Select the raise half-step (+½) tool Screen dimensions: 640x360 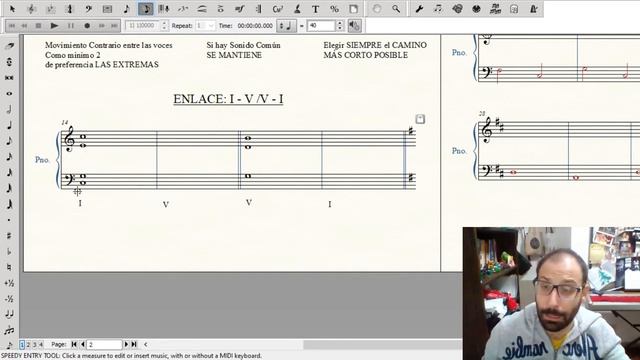pos(9,283)
